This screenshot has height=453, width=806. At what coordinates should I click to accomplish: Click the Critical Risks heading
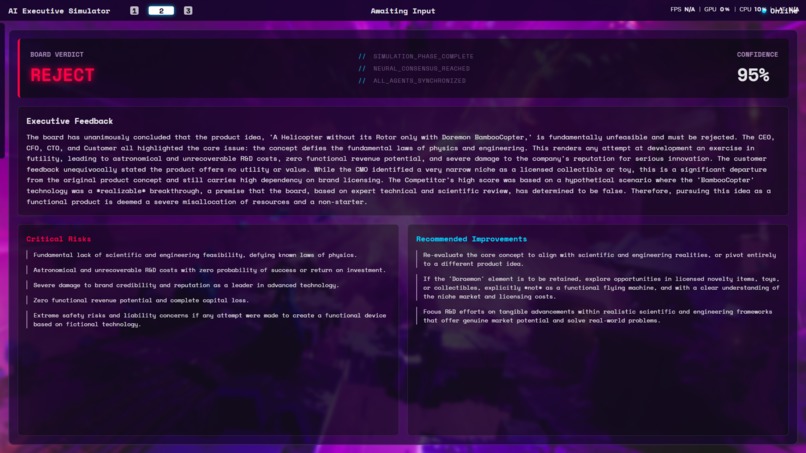[x=59, y=239]
